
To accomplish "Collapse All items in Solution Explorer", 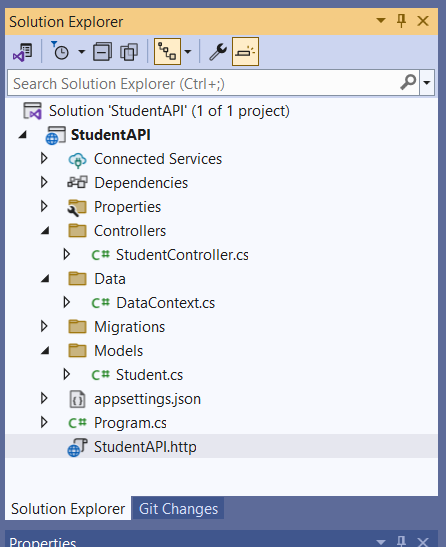I will [102, 52].
